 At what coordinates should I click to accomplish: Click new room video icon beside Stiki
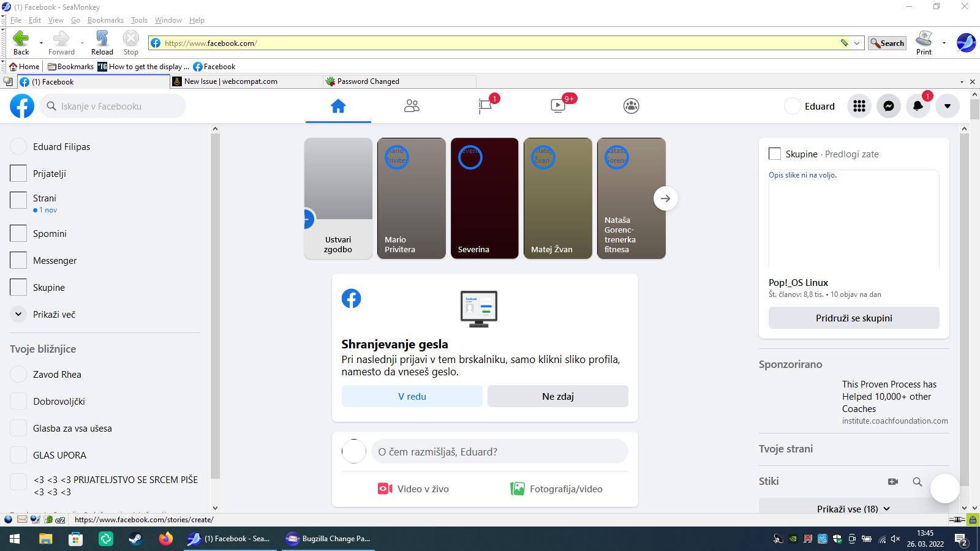point(893,482)
